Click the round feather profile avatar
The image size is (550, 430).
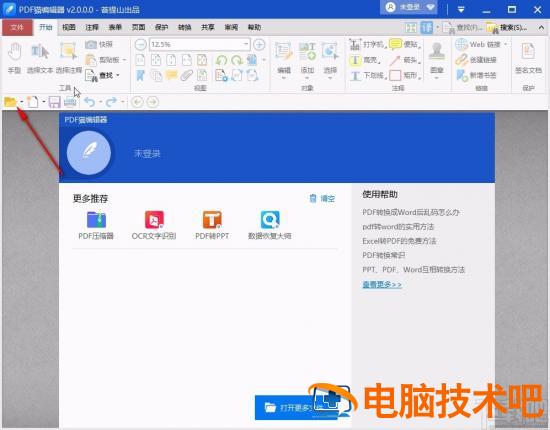click(89, 153)
